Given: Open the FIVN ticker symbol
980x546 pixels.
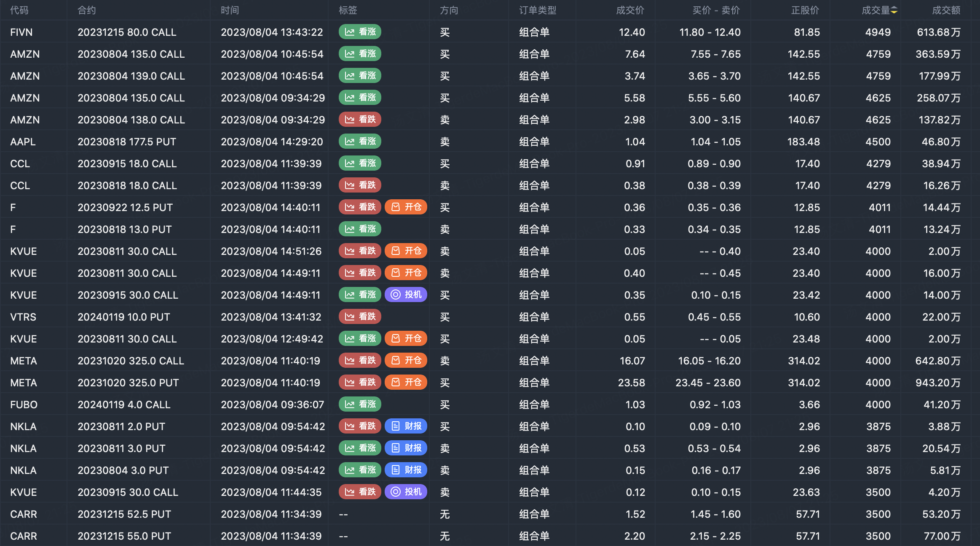Looking at the screenshot, I should tap(21, 32).
